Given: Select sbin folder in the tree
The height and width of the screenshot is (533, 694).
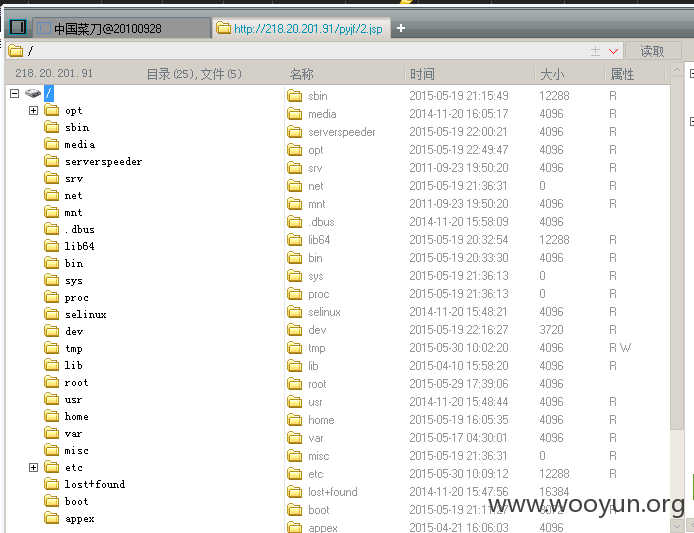Looking at the screenshot, I should tap(77, 127).
